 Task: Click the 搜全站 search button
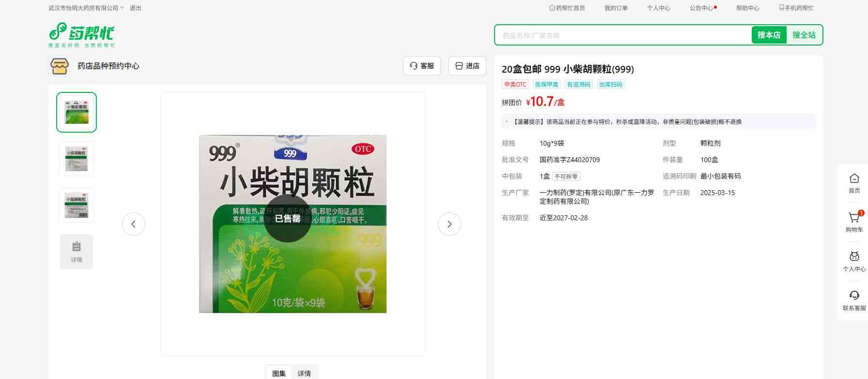[804, 35]
